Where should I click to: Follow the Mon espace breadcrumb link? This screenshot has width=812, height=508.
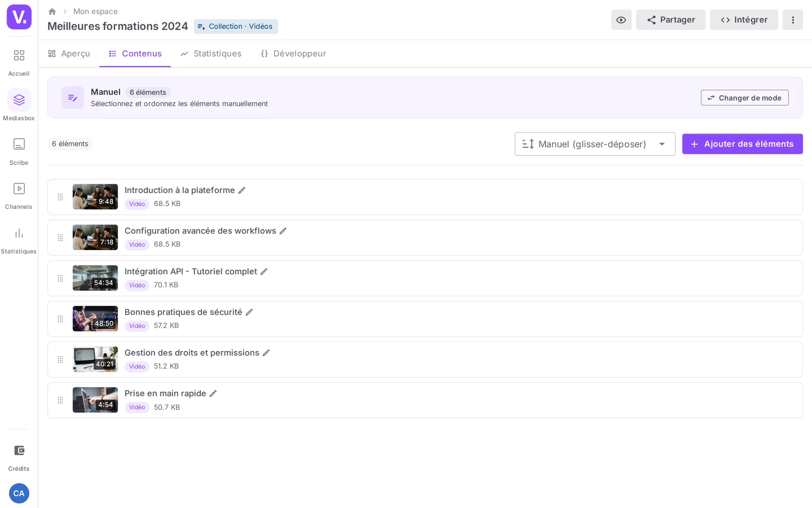pos(95,11)
